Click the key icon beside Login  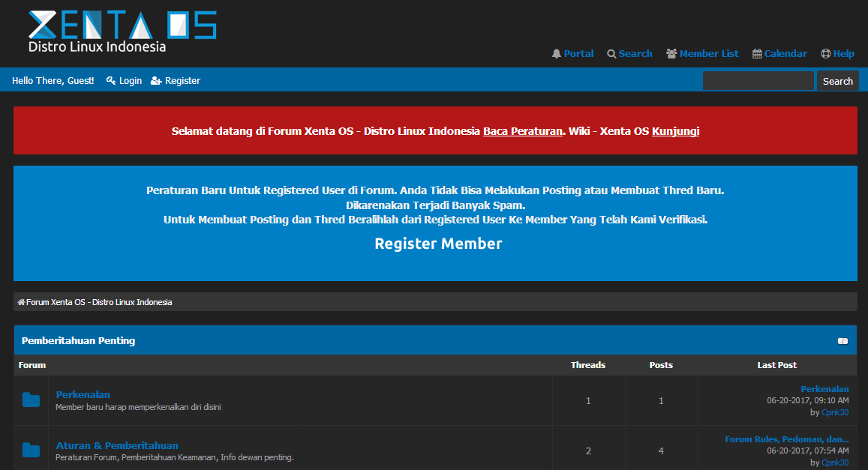tap(111, 81)
